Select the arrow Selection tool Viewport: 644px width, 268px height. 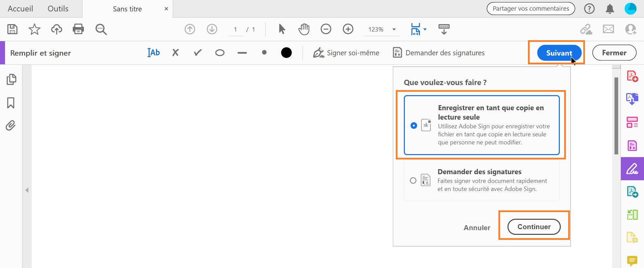(x=282, y=29)
